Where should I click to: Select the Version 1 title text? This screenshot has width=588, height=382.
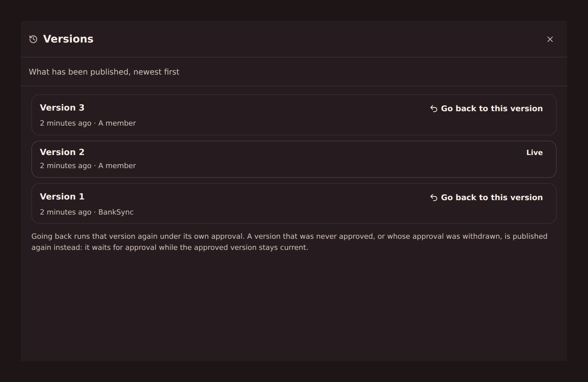click(x=62, y=197)
